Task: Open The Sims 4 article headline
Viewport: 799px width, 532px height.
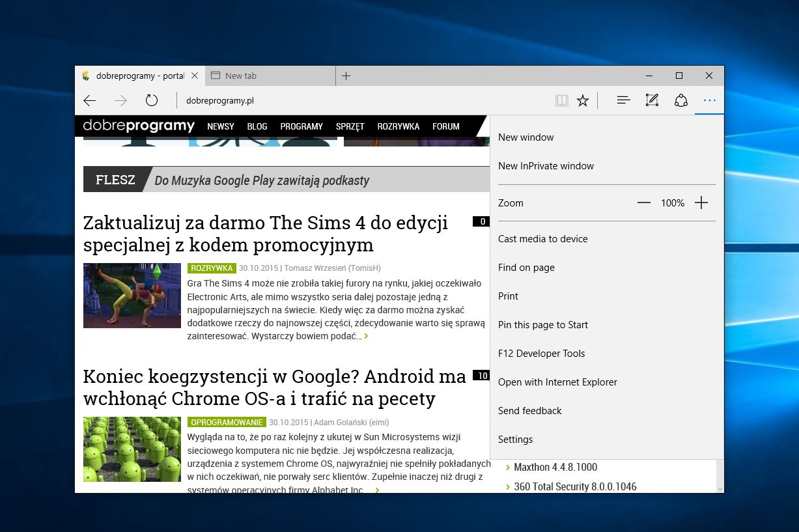Action: coord(266,234)
